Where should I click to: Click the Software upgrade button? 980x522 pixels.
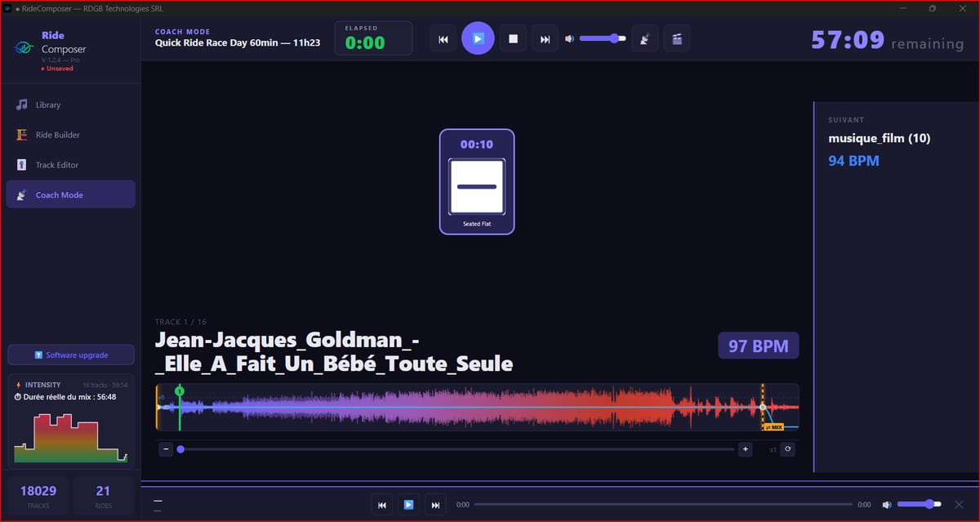pyautogui.click(x=70, y=355)
